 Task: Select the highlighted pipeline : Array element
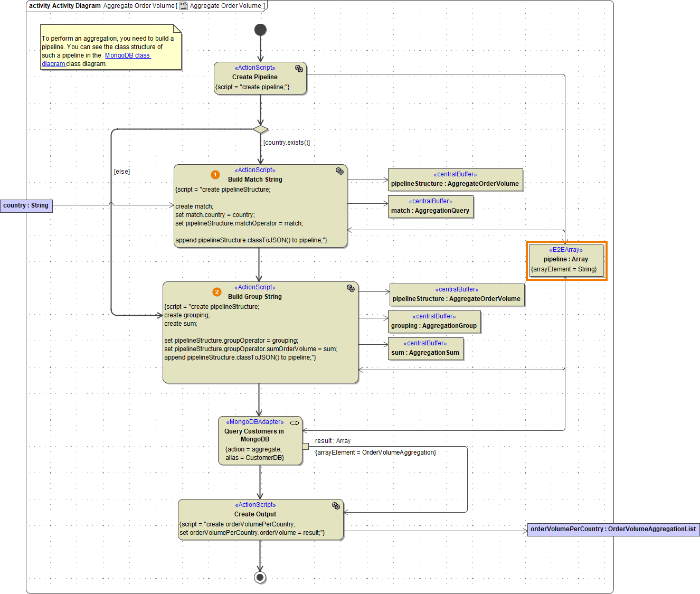coord(566,260)
